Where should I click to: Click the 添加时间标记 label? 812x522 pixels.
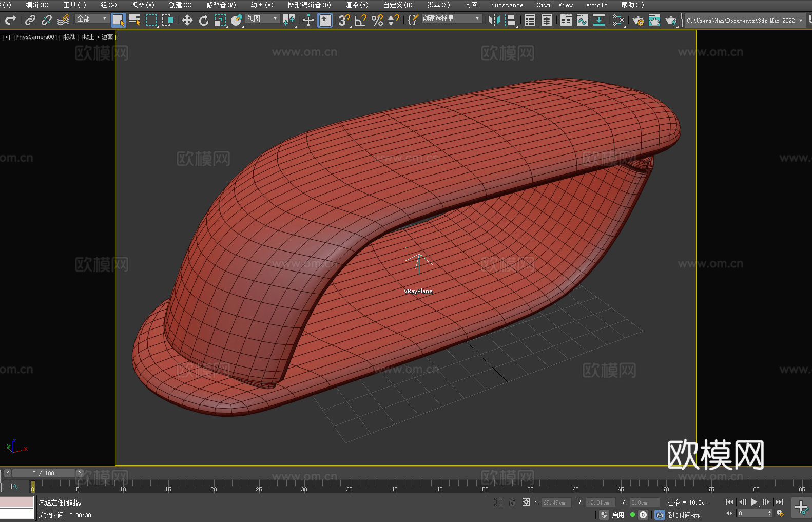[x=684, y=515]
